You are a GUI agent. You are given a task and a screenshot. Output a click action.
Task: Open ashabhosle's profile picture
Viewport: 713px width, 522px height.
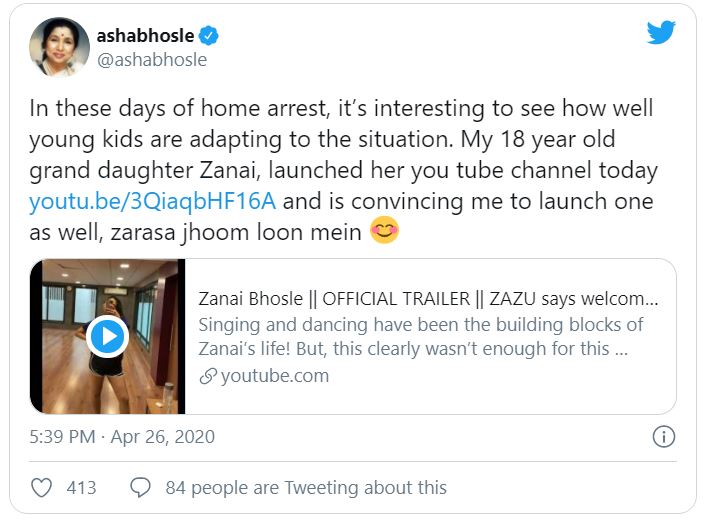pos(57,47)
